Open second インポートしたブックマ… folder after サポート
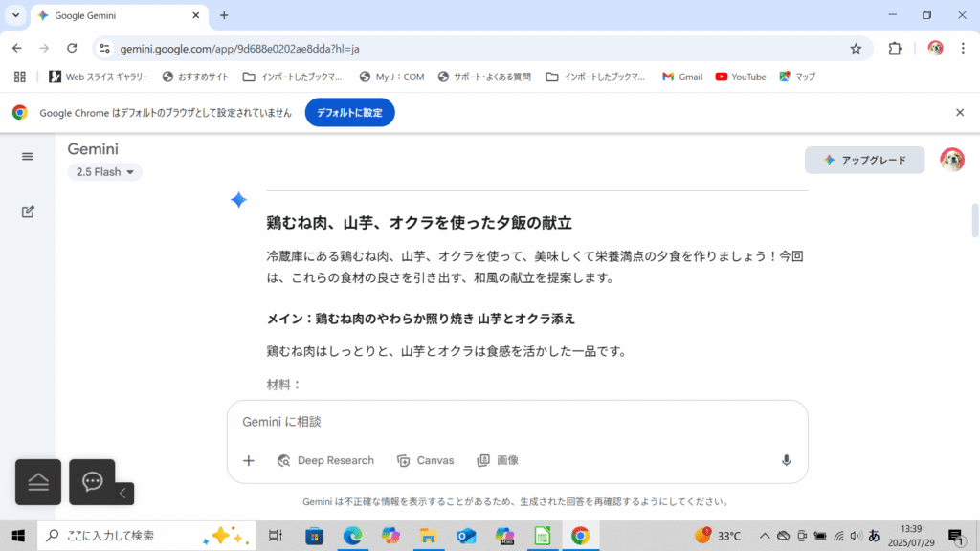 point(595,77)
